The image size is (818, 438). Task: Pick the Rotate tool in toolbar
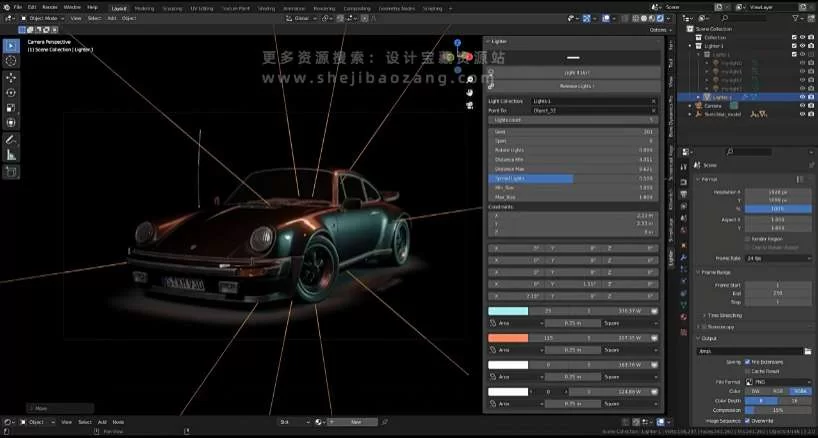click(x=11, y=92)
